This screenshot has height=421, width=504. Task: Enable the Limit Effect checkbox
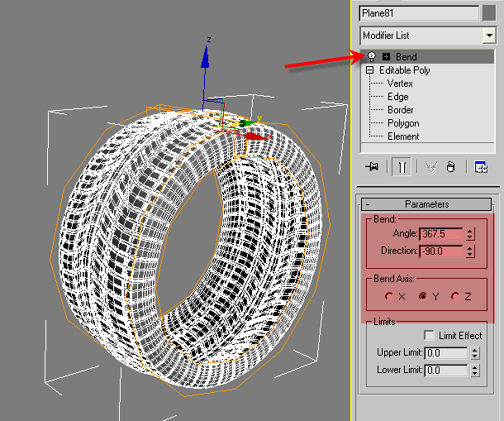pos(429,336)
